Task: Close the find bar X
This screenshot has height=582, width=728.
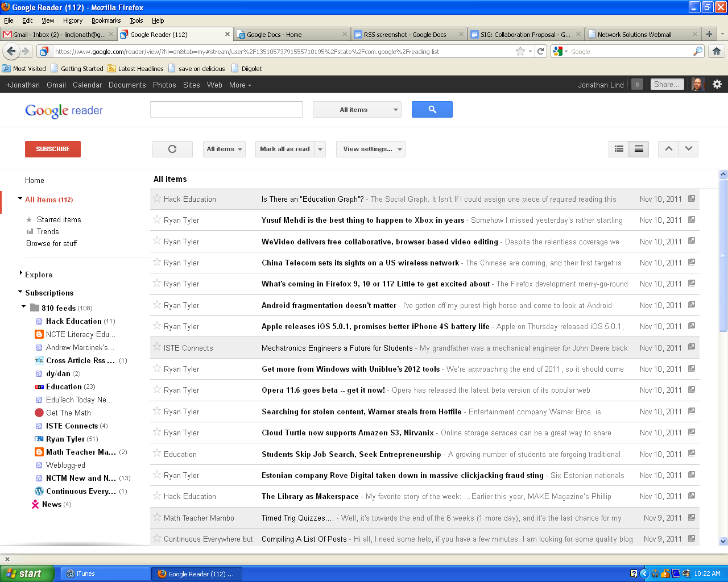Action: coord(7,559)
